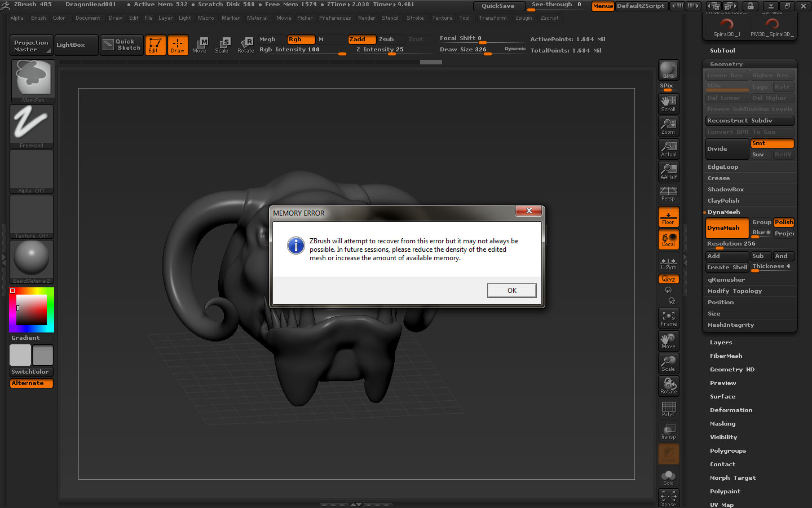Open the Layers subpalette

721,343
